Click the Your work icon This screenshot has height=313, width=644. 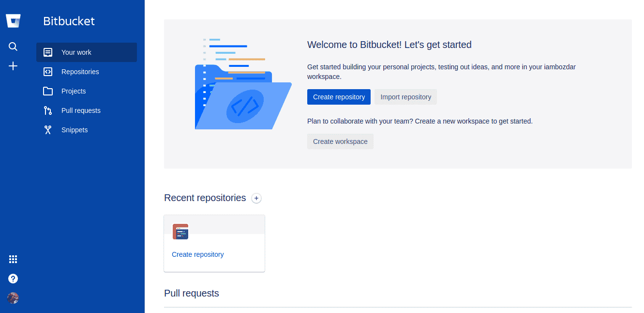tap(48, 52)
